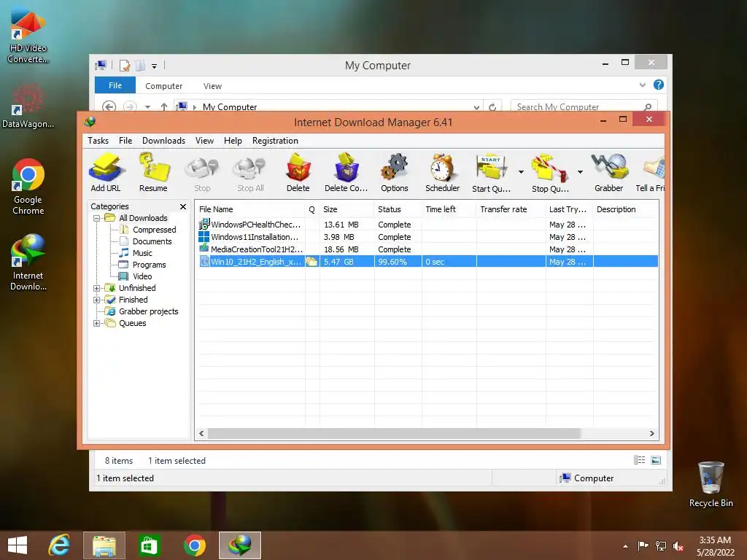Open View tab in My Computer window

click(x=212, y=86)
